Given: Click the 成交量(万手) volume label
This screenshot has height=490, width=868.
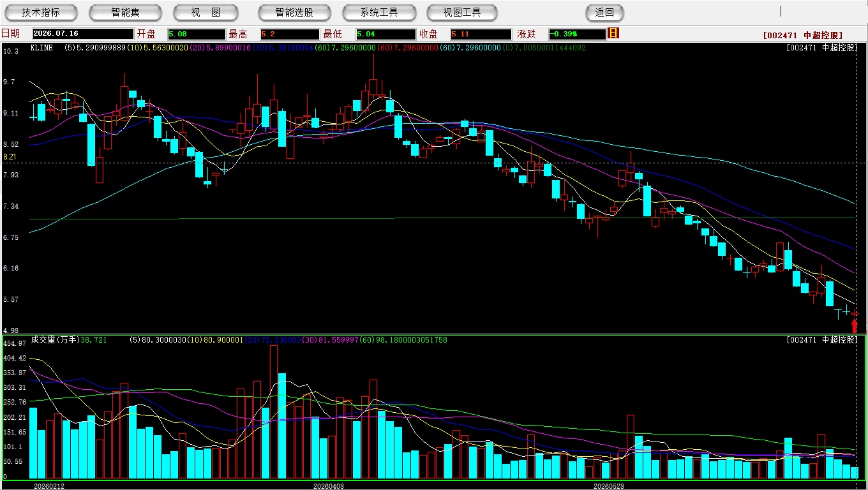Looking at the screenshot, I should [x=54, y=340].
